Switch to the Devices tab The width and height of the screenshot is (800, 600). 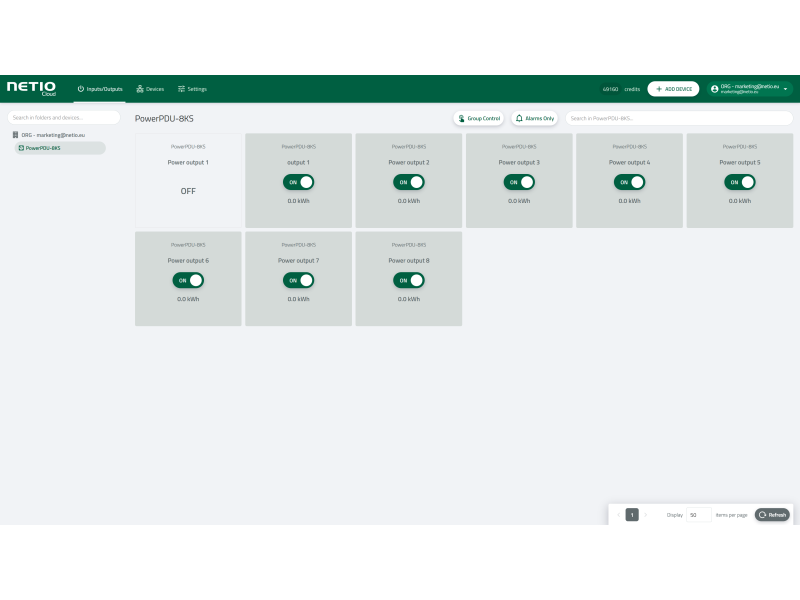click(x=150, y=89)
